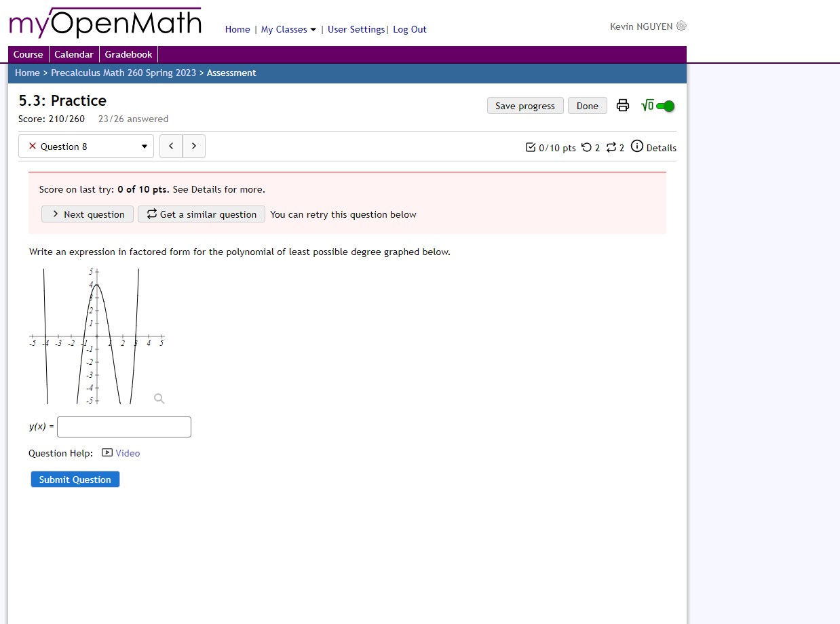
Task: Click the Save progress control
Action: pos(524,105)
